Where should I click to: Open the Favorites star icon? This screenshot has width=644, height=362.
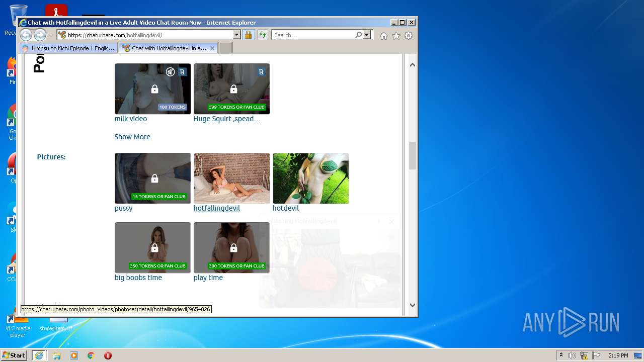396,36
